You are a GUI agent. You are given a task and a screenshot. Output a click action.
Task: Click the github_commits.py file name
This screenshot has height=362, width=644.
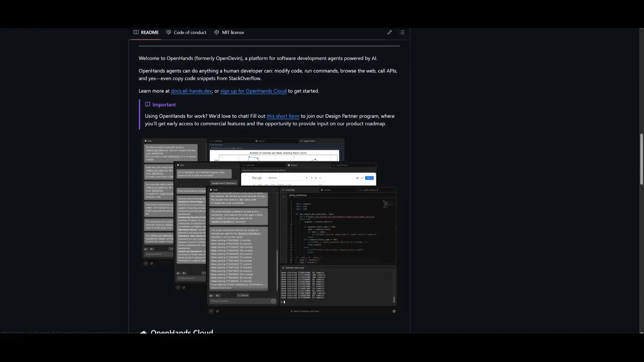pyautogui.click(x=298, y=195)
